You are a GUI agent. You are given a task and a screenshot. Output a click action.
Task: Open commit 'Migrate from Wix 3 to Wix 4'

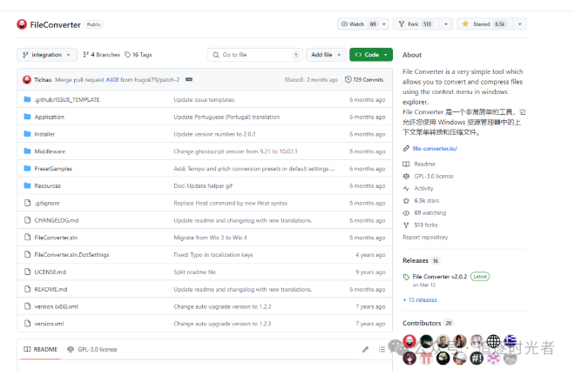click(211, 238)
